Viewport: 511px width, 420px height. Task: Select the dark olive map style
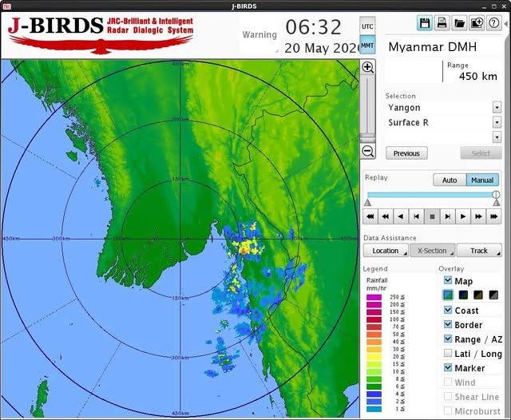[x=478, y=295]
